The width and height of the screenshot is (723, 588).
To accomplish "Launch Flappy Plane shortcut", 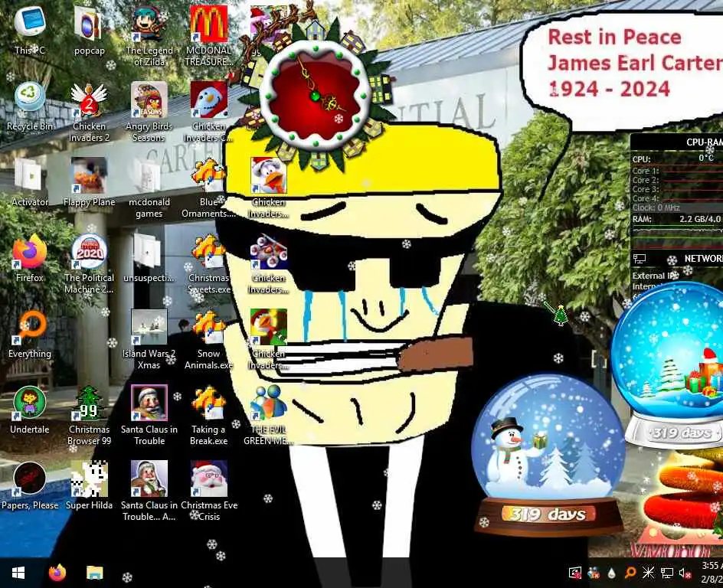I will (89, 183).
